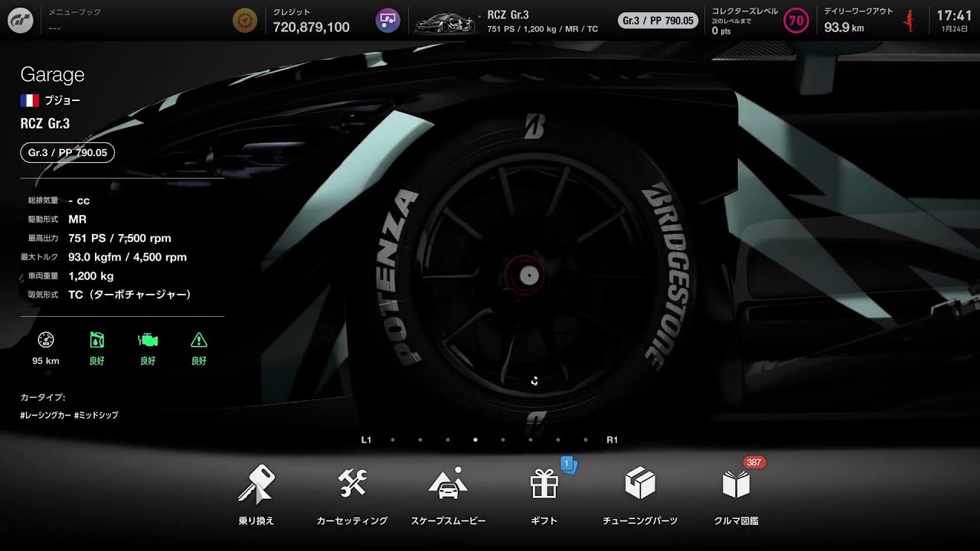Go to next page with R1
The width and height of the screenshot is (980, 551).
click(612, 440)
